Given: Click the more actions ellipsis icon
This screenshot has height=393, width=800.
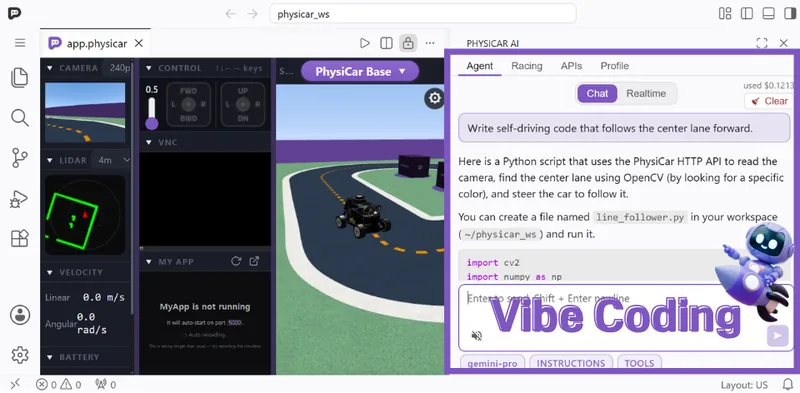Looking at the screenshot, I should 430,43.
